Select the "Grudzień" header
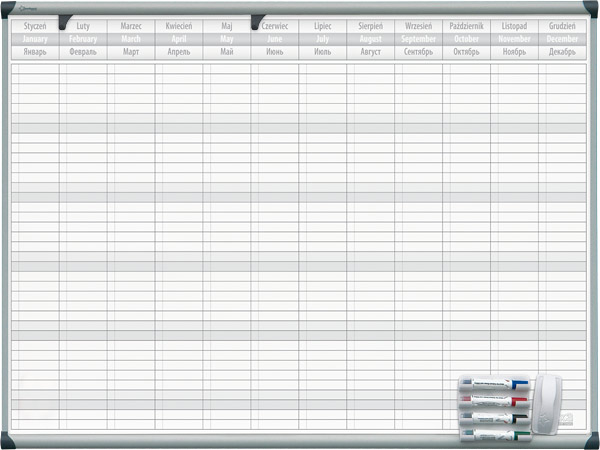 point(562,26)
